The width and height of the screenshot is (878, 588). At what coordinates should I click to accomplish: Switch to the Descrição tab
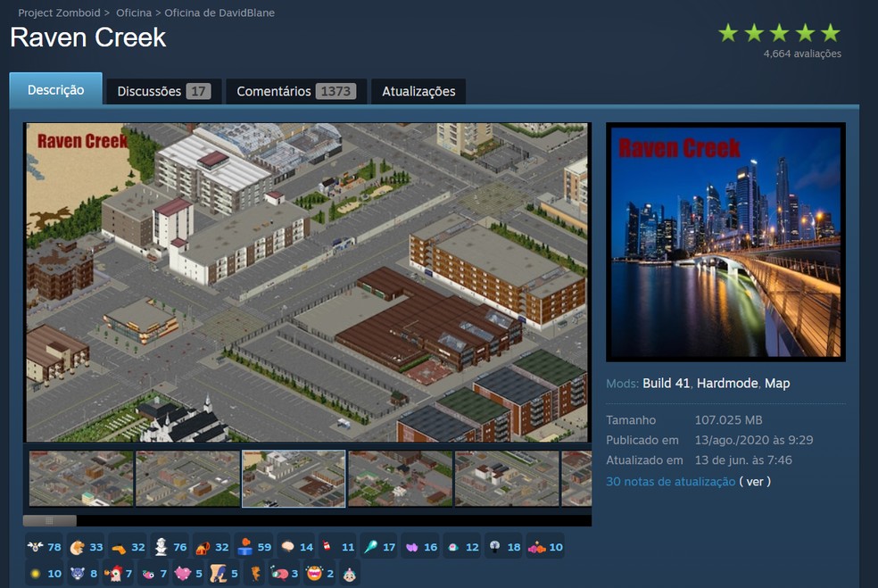pyautogui.click(x=56, y=89)
